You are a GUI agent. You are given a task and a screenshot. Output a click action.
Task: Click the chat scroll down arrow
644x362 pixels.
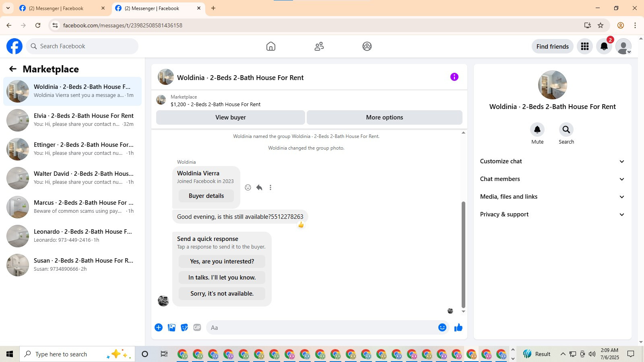(463, 311)
